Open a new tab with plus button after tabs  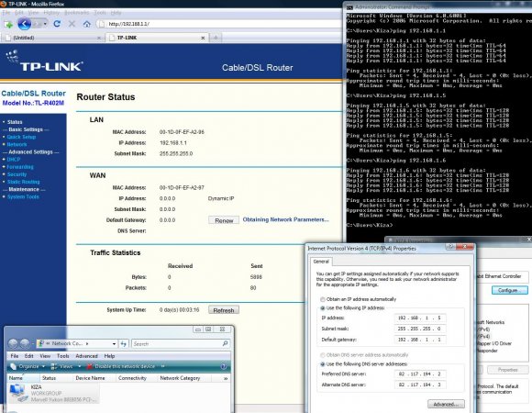click(x=216, y=38)
